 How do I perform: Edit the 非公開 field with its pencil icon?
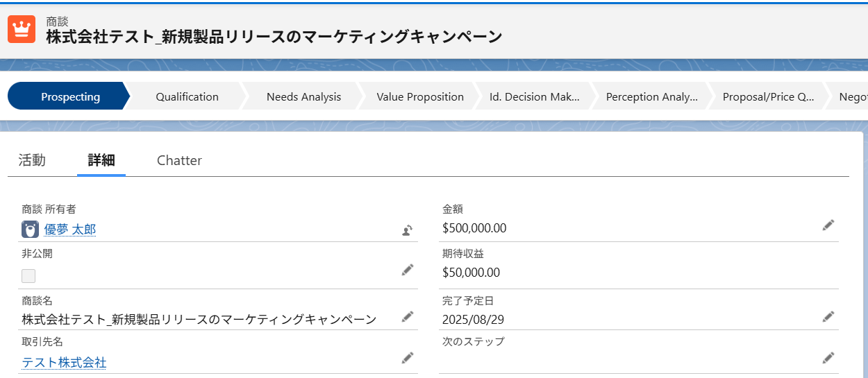point(408,270)
